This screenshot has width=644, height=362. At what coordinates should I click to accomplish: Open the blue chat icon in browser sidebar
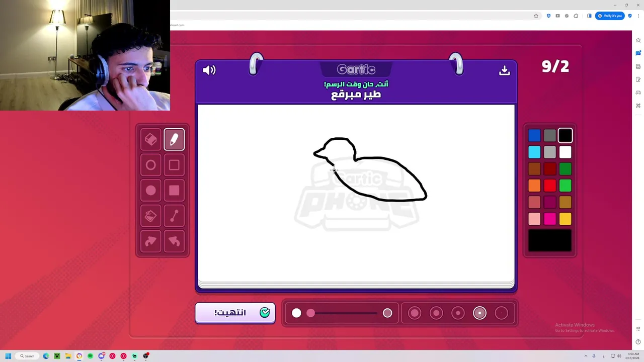pos(638,53)
